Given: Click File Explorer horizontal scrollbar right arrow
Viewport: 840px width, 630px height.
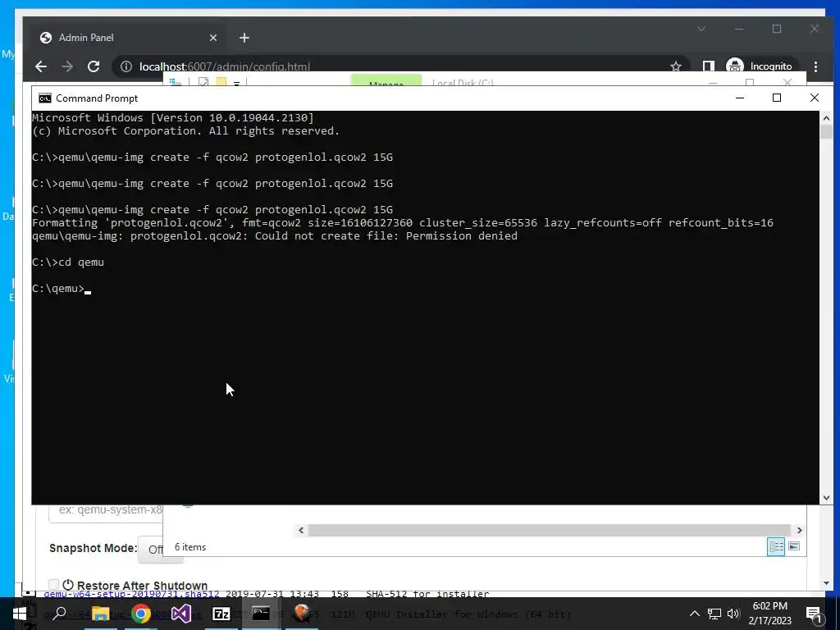Looking at the screenshot, I should pyautogui.click(x=799, y=531).
